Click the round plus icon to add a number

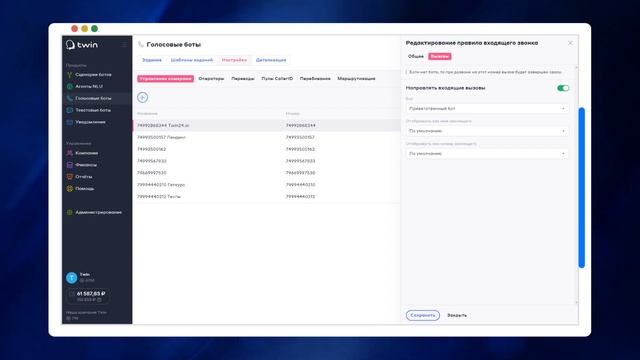coord(142,98)
